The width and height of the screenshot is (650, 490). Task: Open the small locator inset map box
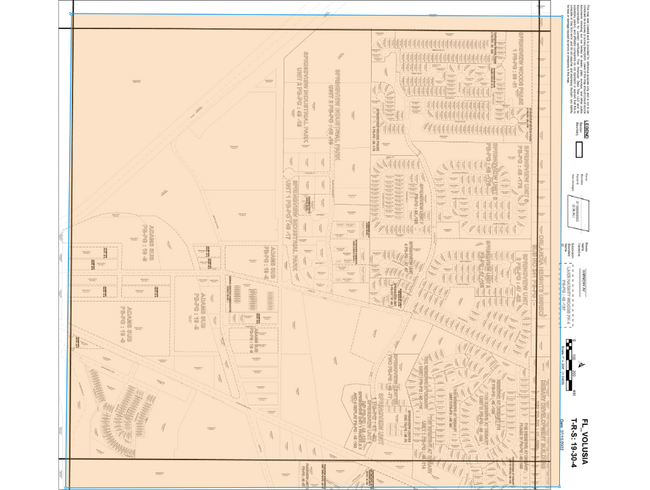(x=579, y=212)
